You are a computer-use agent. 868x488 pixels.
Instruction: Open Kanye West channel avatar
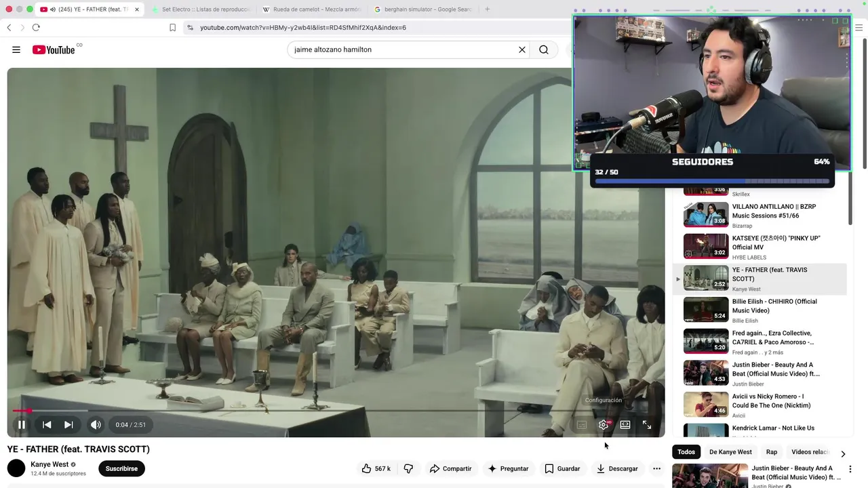(16, 468)
